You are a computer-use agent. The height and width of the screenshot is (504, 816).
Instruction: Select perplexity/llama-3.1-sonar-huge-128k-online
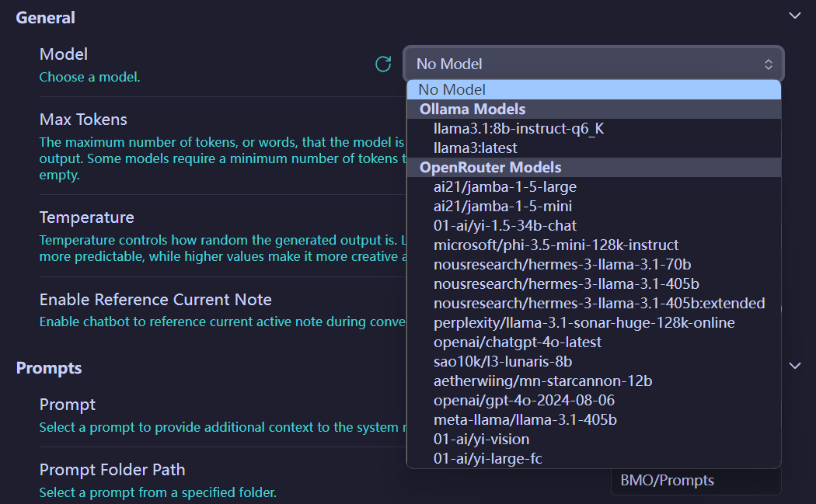584,322
